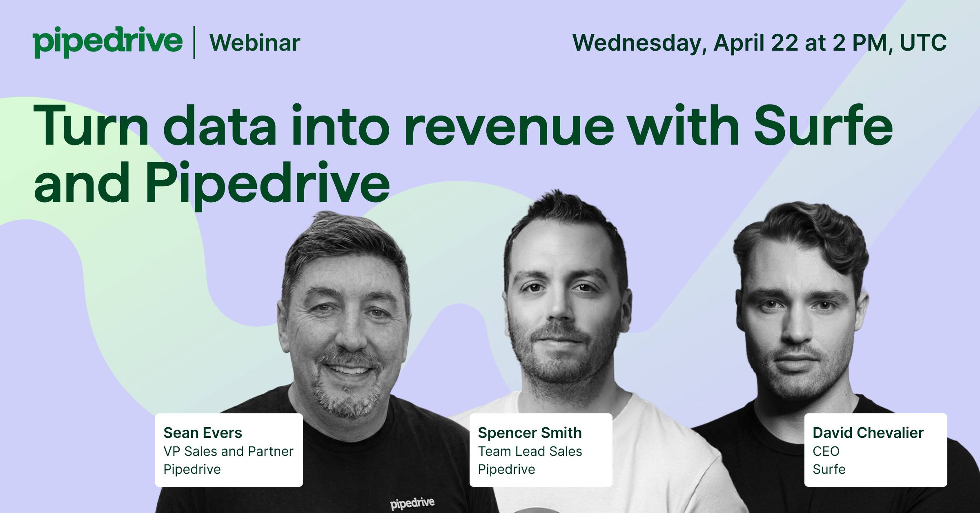
Task: Click the 'CEO' title in David's card
Action: pyautogui.click(x=826, y=451)
